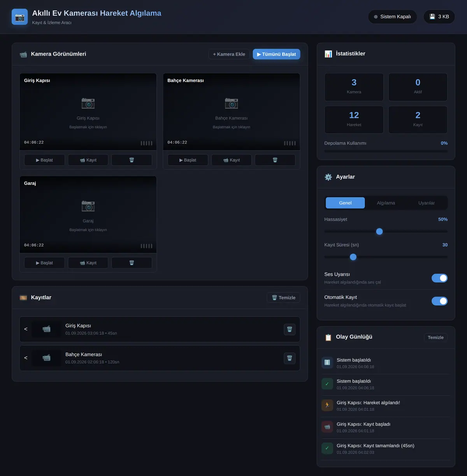Click the Bahçe Kamerası recording video icon
The width and height of the screenshot is (467, 476).
pos(46,358)
